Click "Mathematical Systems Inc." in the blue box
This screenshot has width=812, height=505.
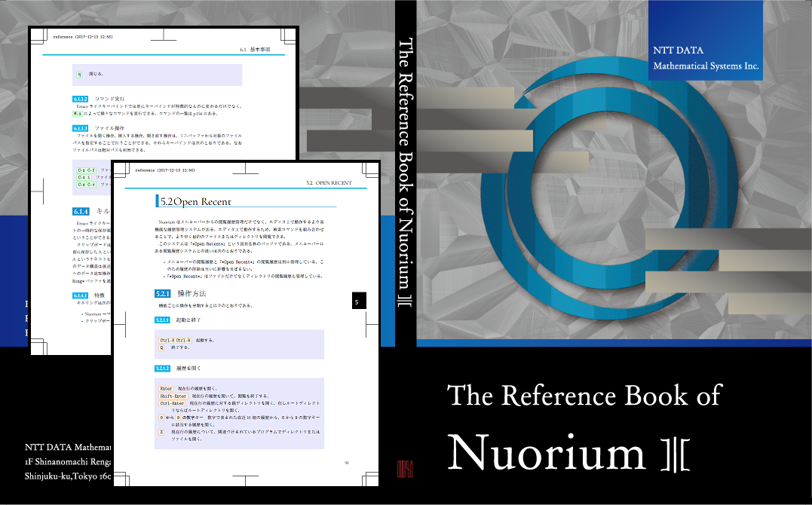click(706, 66)
